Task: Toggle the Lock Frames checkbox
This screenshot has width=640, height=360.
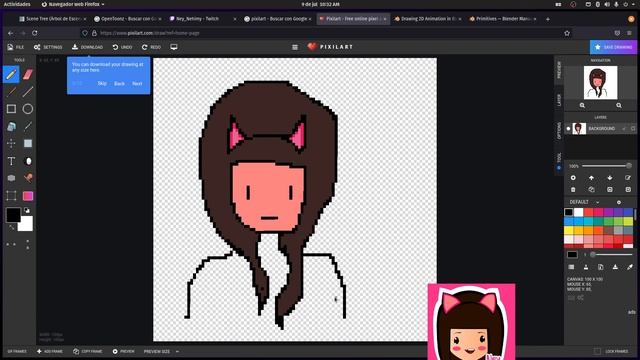Action: [598, 351]
